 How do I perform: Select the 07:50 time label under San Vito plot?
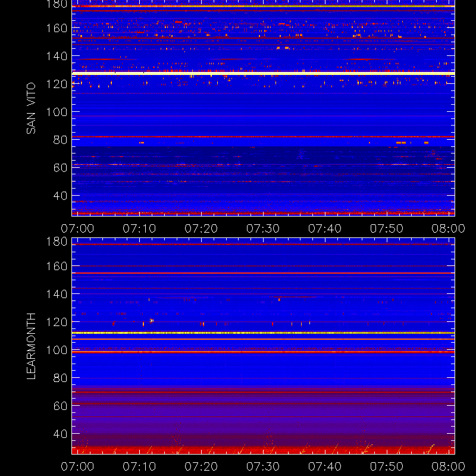pyautogui.click(x=387, y=228)
